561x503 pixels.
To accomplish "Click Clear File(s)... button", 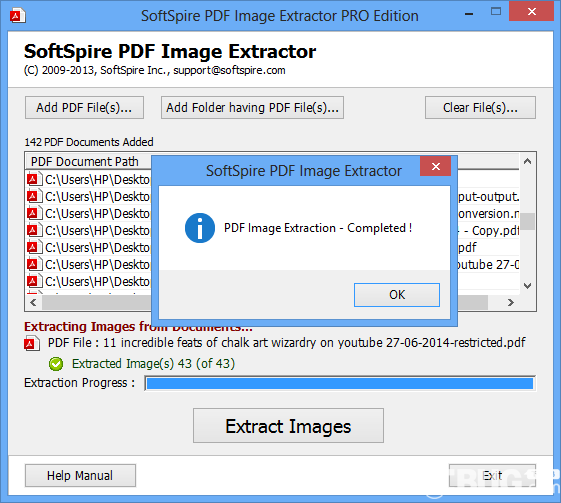I will click(x=480, y=107).
